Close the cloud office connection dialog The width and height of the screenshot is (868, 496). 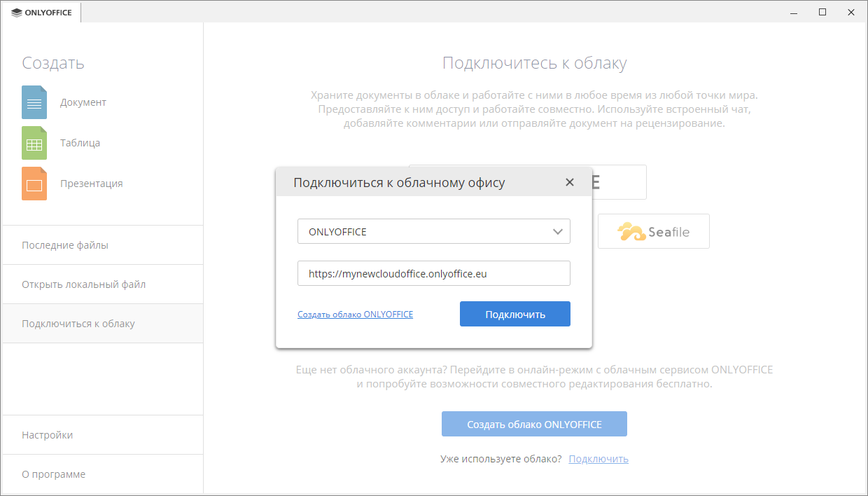tap(570, 182)
